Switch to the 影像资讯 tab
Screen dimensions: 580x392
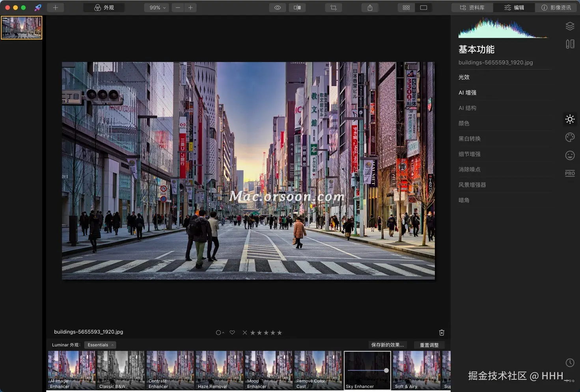556,7
